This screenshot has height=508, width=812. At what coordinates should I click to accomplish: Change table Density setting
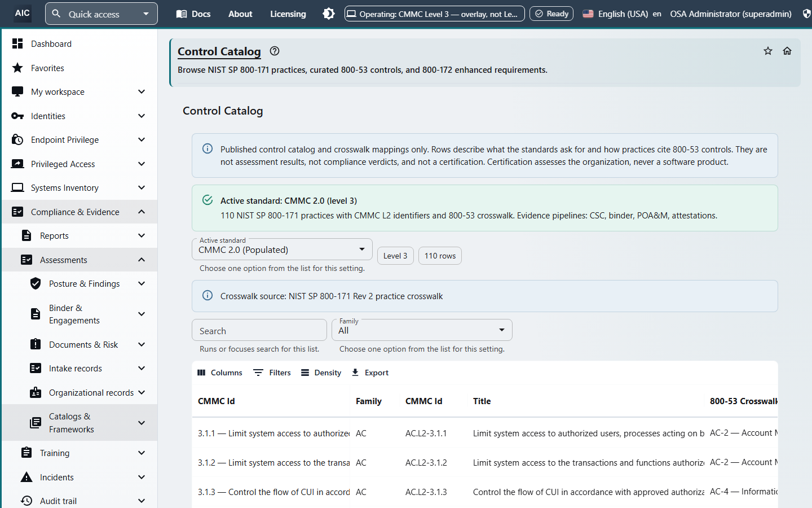pos(321,373)
